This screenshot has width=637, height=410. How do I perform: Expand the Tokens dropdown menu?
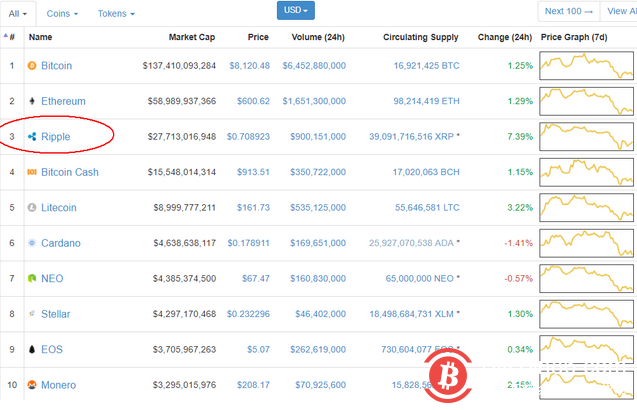116,14
